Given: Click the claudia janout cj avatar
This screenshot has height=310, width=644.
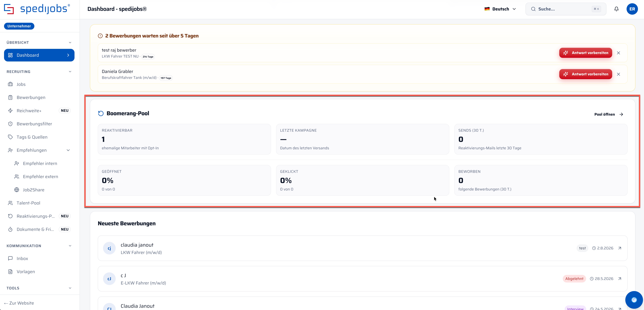Looking at the screenshot, I should click(x=109, y=248).
